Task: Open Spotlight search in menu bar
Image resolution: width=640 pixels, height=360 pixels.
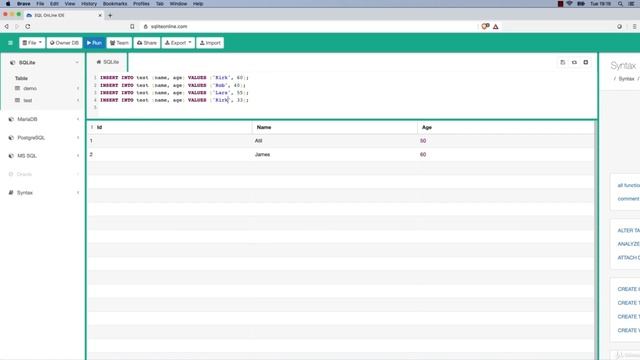Action: tap(620, 4)
